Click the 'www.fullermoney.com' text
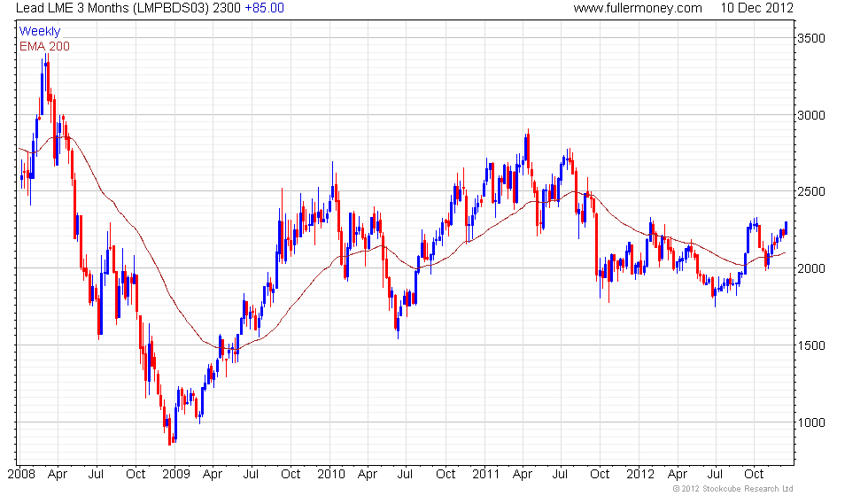This screenshot has height=496, width=868. (638, 8)
